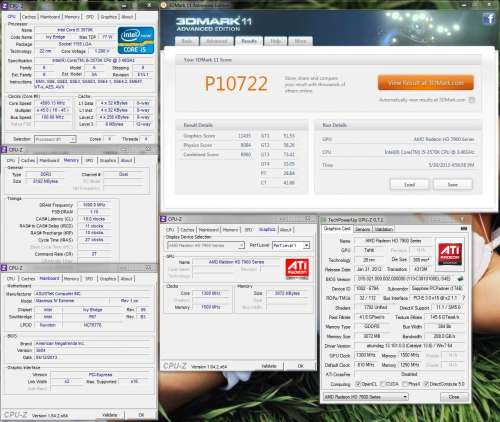The width and height of the screenshot is (500, 422).
Task: Click the Graphics Score row in Result Details
Action: pos(217,136)
